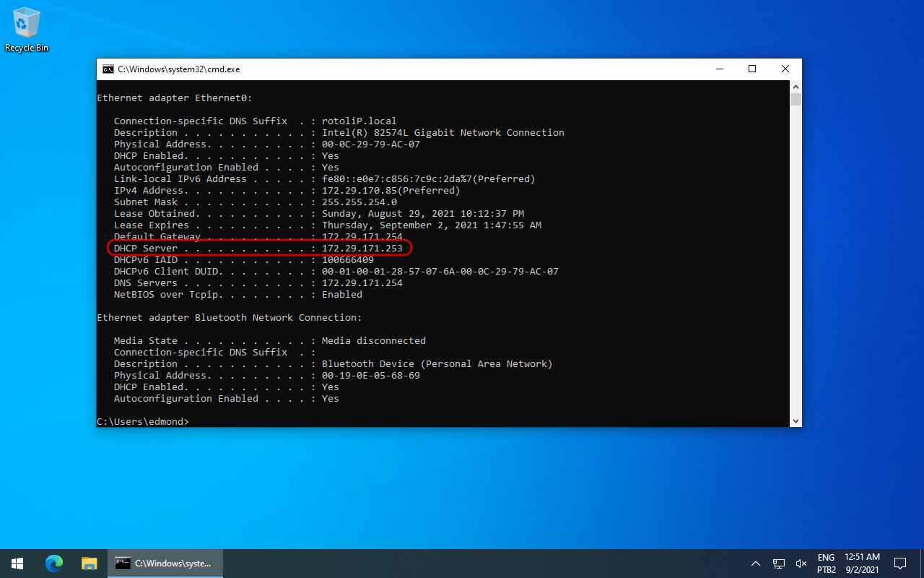Switch keyboard layout via the ENG PTB2 indicator
924x578 pixels.
point(826,564)
